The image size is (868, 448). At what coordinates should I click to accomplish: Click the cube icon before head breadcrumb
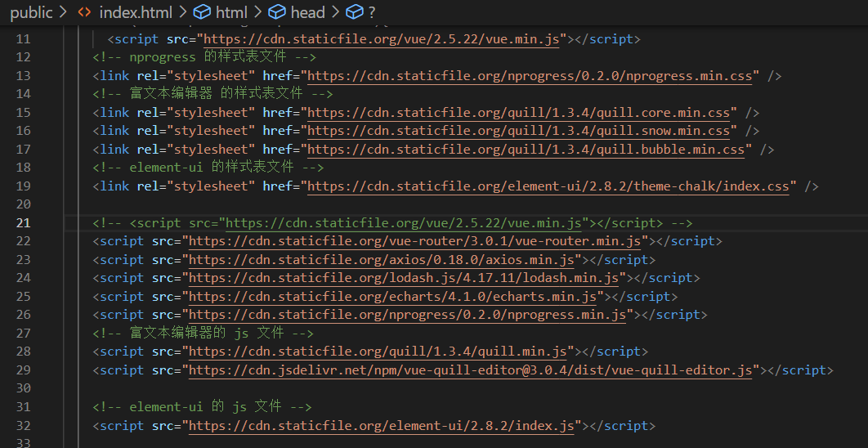(x=277, y=12)
